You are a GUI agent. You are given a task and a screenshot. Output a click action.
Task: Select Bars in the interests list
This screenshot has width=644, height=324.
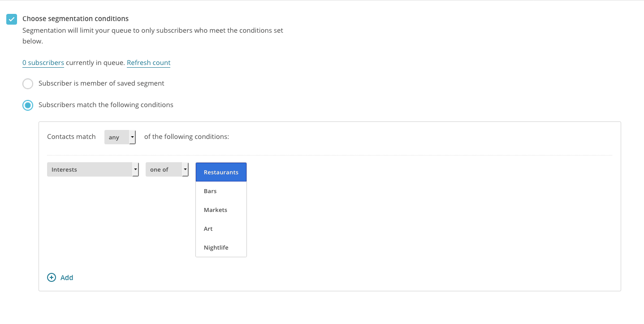click(210, 191)
